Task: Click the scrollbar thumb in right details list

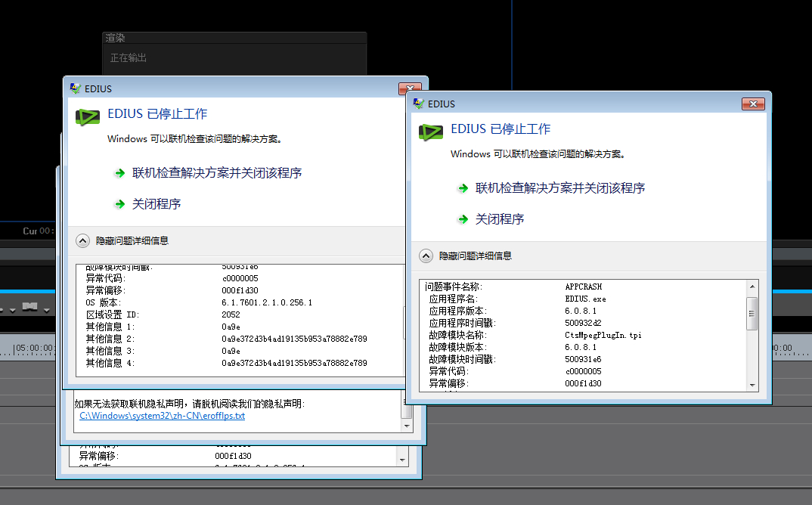Action: pyautogui.click(x=752, y=314)
